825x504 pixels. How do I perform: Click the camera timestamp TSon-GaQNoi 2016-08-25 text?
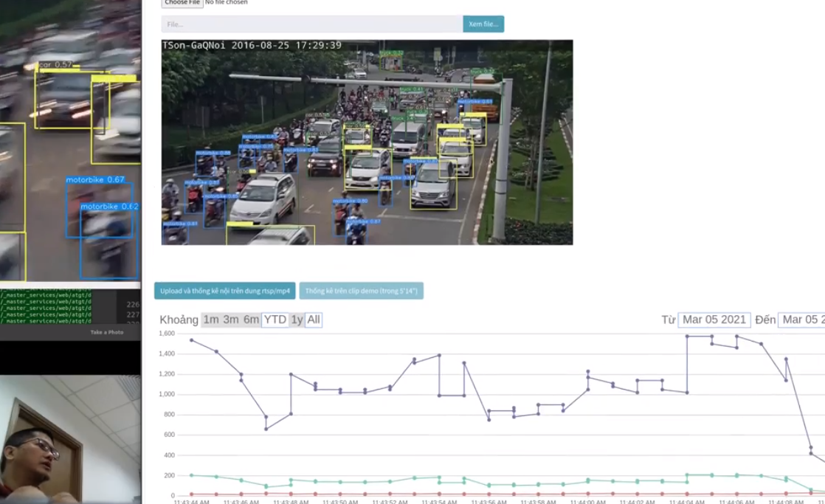click(252, 45)
